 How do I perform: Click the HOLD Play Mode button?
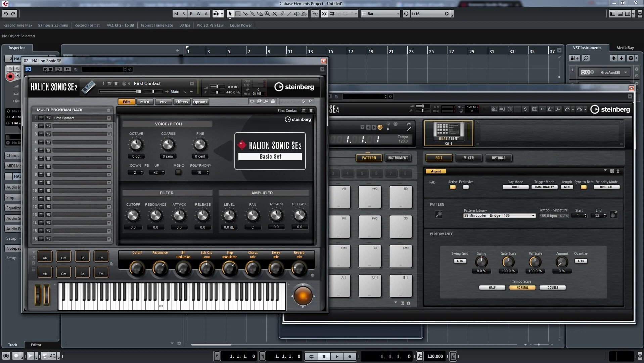[x=515, y=187]
